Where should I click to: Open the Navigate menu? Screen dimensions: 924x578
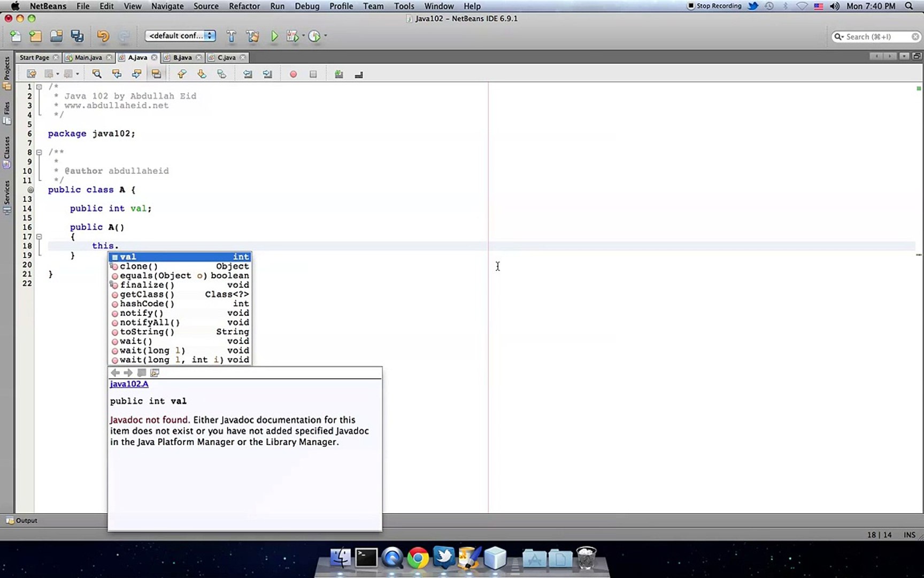click(x=167, y=6)
